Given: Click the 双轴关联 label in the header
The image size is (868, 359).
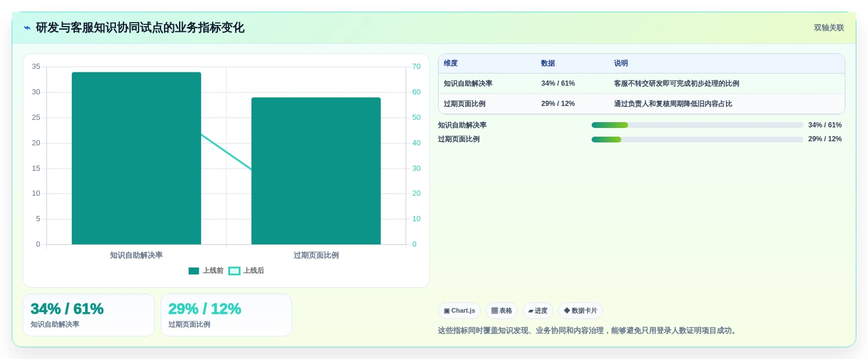Looking at the screenshot, I should coord(829,28).
